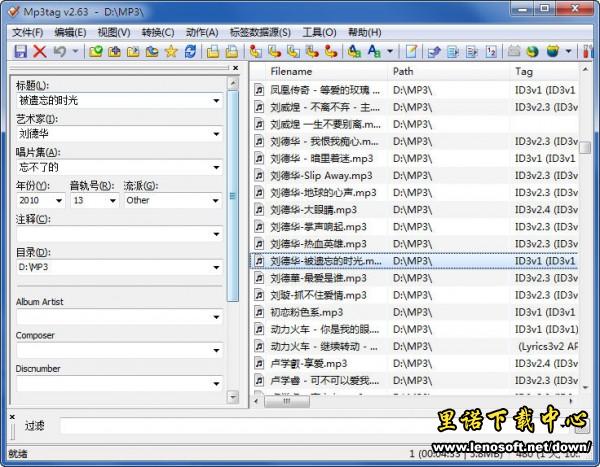The image size is (600, 467).
Task: Click the green globe freedb icon
Action: 533,51
